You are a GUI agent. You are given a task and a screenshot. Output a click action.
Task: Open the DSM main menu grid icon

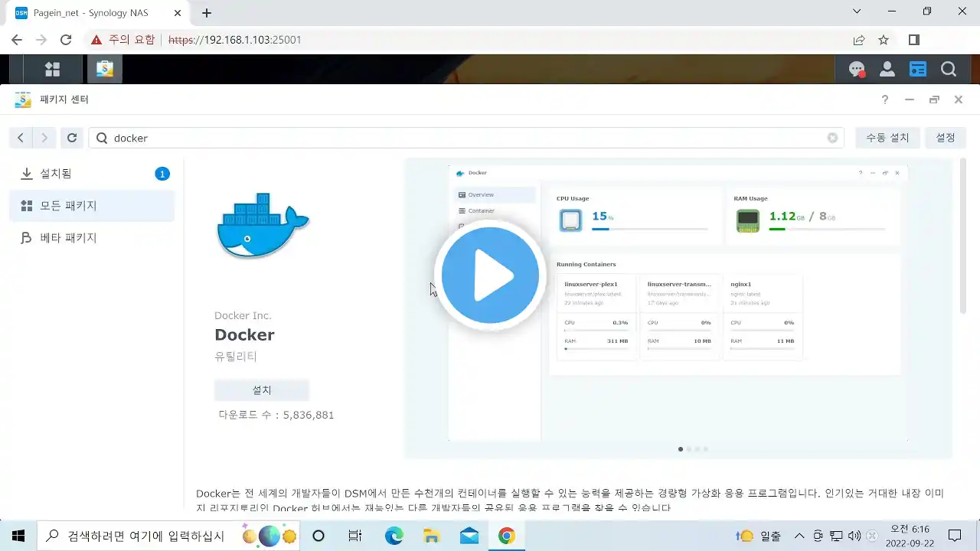52,69
